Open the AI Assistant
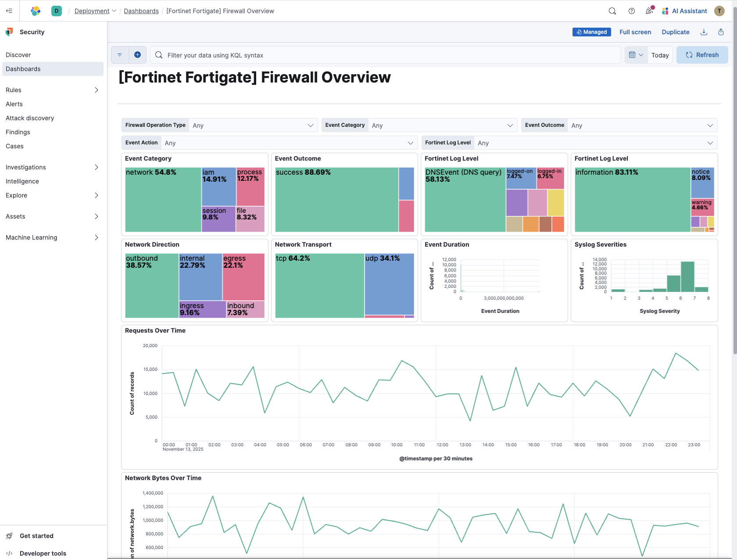737x560 pixels. [x=684, y=11]
